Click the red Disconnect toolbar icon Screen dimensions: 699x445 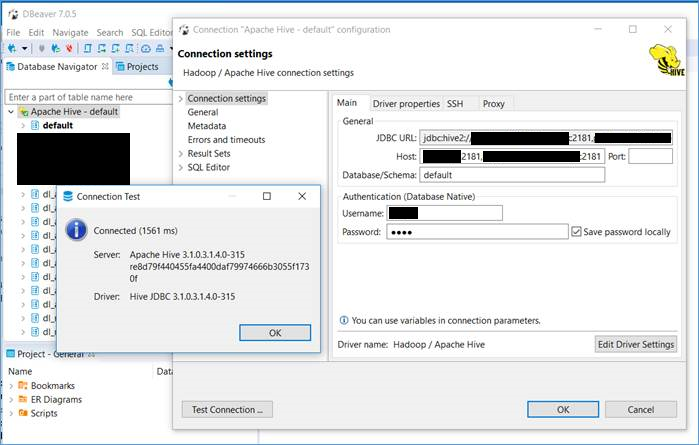[x=69, y=48]
